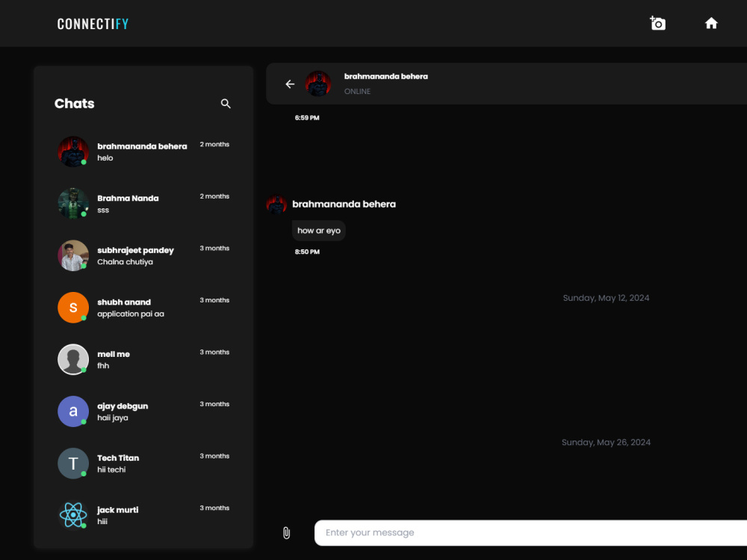Click sender avatar beside message name
747x560 pixels.
276,205
